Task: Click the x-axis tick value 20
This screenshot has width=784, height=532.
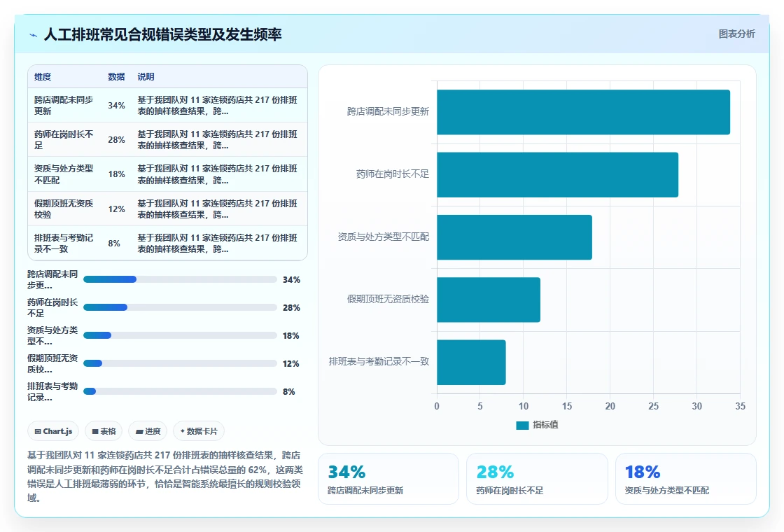Action: (x=610, y=407)
